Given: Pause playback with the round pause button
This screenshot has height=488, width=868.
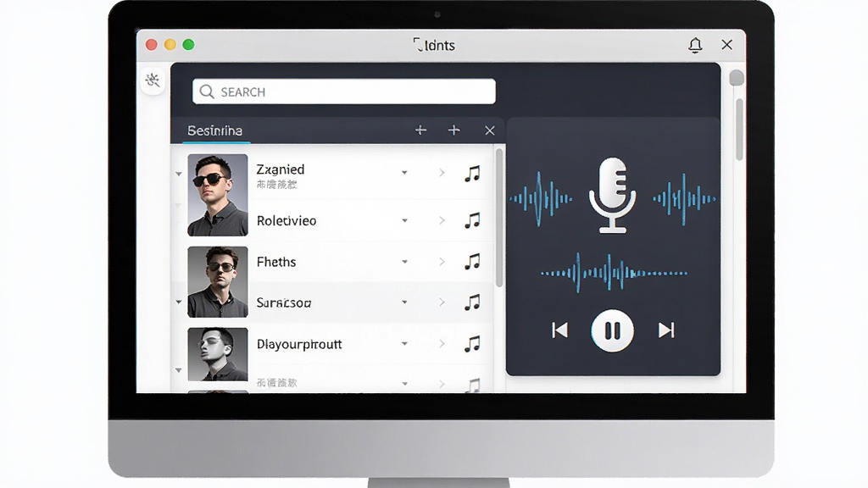Looking at the screenshot, I should [x=612, y=331].
